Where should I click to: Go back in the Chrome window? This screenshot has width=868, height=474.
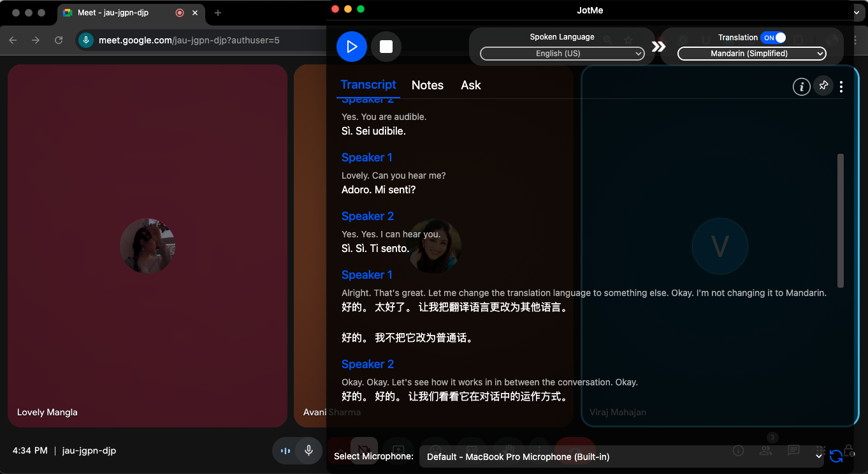13,40
